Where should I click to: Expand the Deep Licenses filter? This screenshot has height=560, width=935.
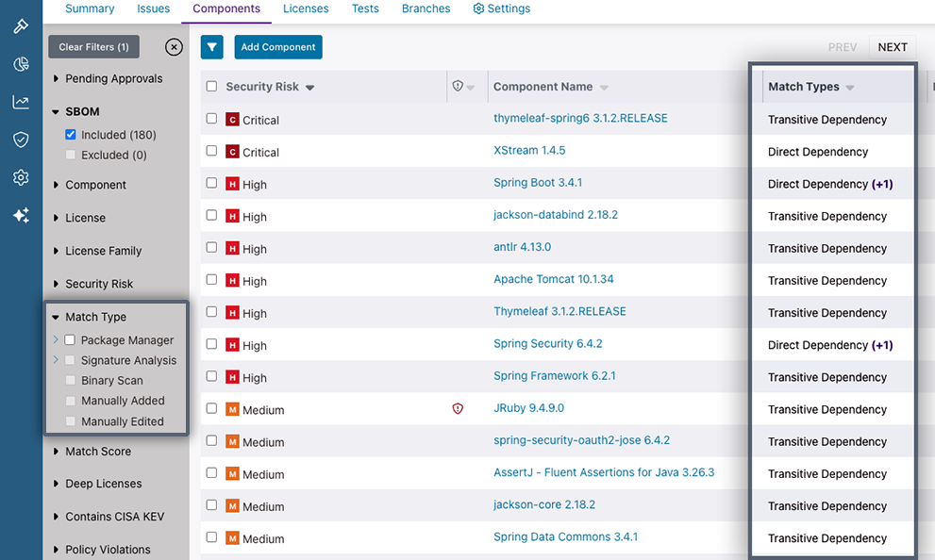56,484
